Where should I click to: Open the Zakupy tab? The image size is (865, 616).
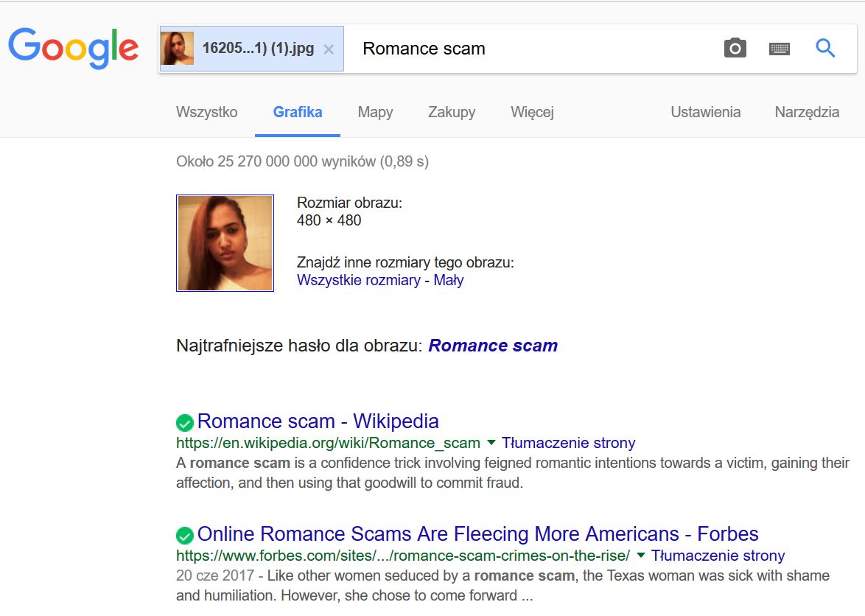[452, 112]
